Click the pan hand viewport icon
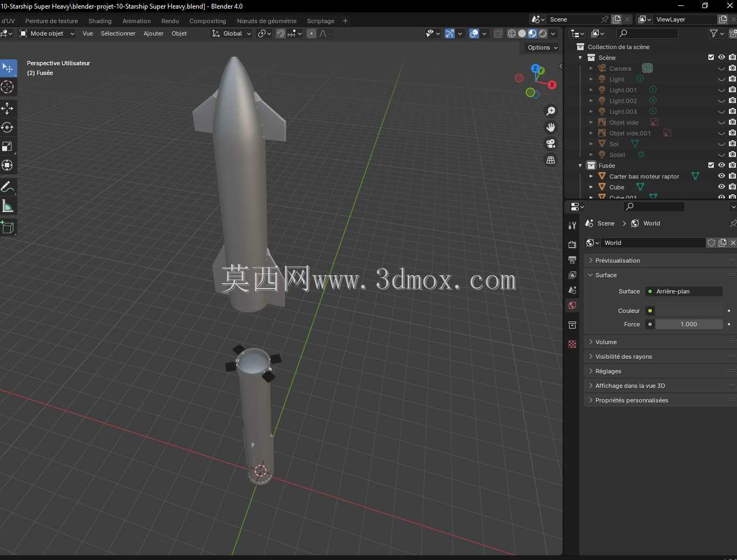The image size is (737, 560). coord(551,127)
